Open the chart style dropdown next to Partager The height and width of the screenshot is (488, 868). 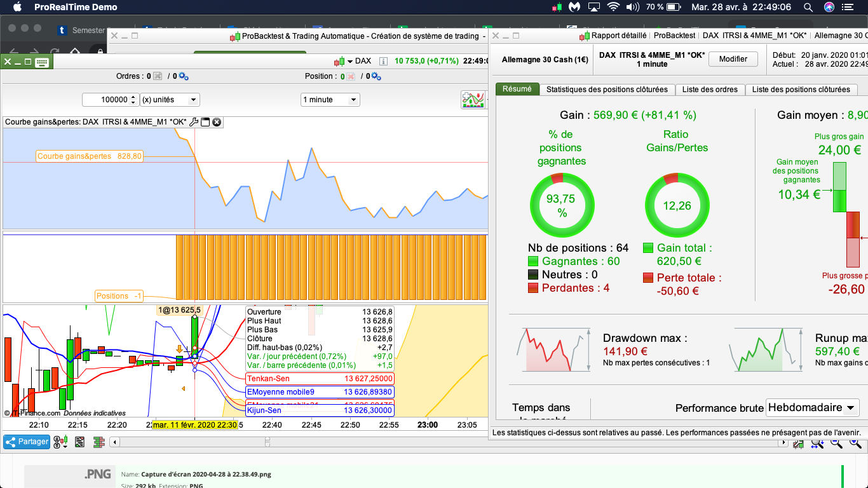tap(61, 442)
